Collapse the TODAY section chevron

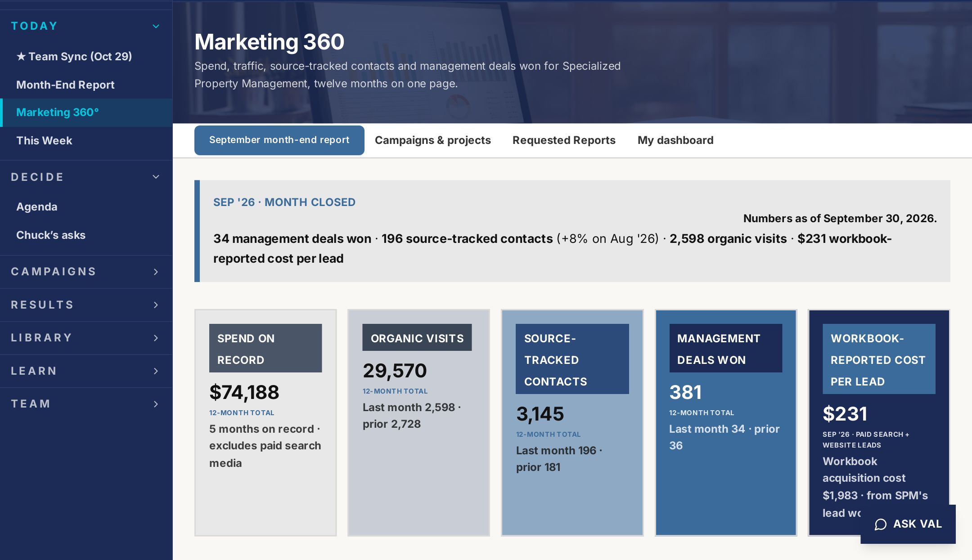pos(156,26)
